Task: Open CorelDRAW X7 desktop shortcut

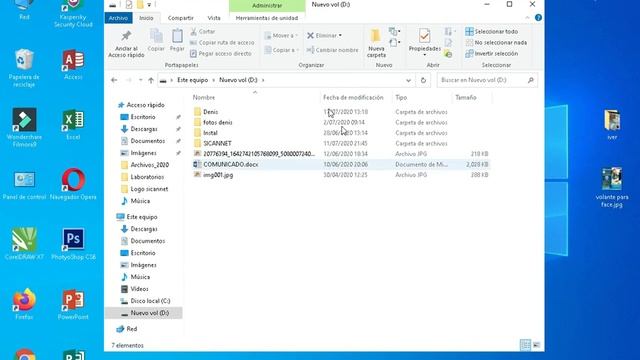Action: point(24,244)
